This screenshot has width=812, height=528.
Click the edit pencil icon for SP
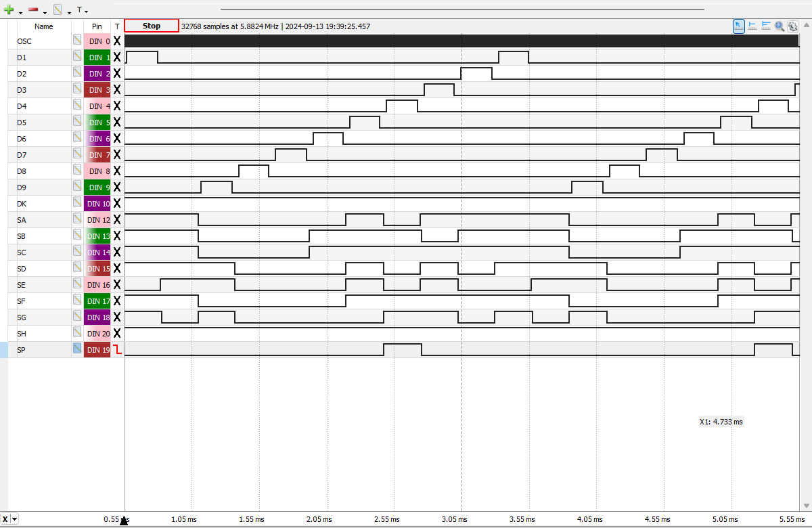(x=77, y=349)
